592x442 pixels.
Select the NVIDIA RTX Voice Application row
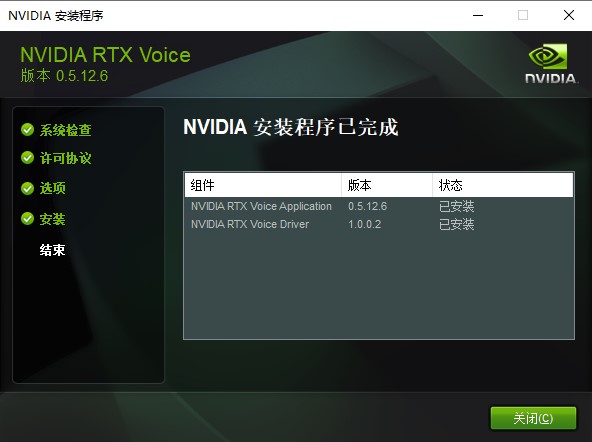pos(379,206)
